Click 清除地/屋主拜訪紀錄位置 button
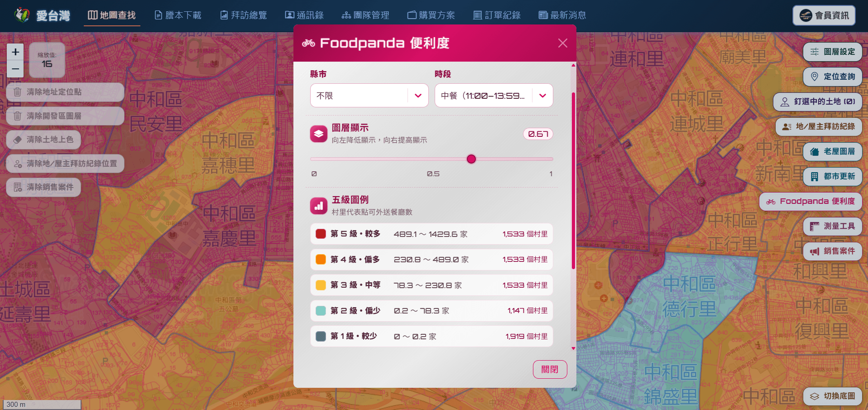The height and width of the screenshot is (410, 868). (x=65, y=164)
